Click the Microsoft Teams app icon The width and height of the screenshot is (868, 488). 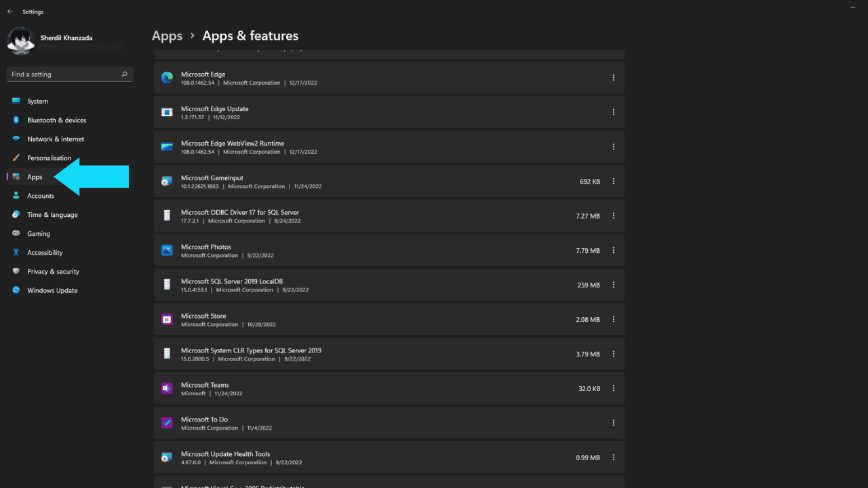[167, 389]
